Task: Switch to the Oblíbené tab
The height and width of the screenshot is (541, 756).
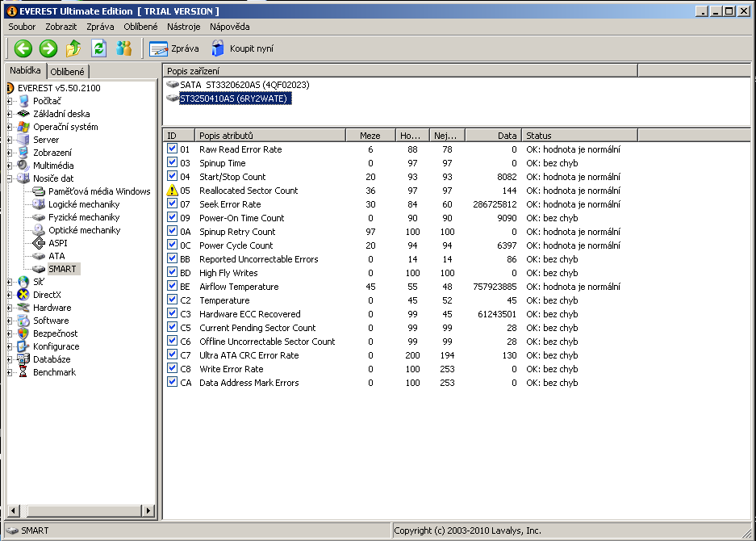Action: [x=68, y=71]
